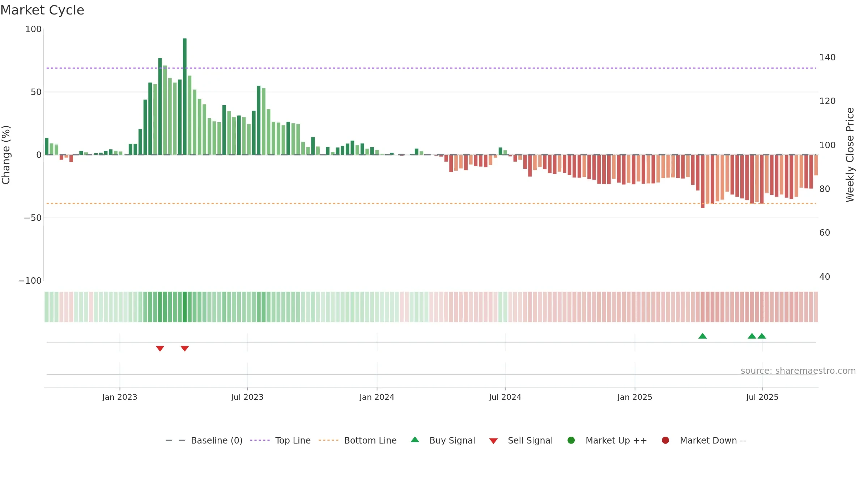Screen dimensions: 868x488
Task: Click the Market Cycle chart title
Action: click(x=42, y=10)
